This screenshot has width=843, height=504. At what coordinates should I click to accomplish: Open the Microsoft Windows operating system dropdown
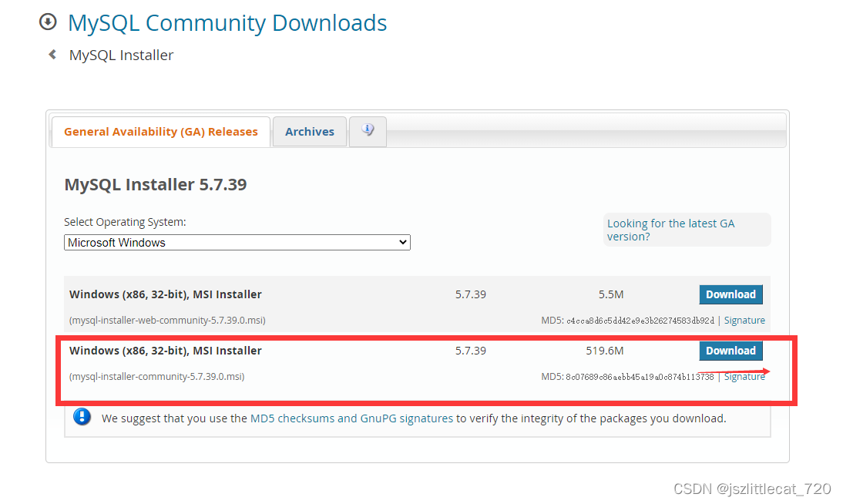237,242
